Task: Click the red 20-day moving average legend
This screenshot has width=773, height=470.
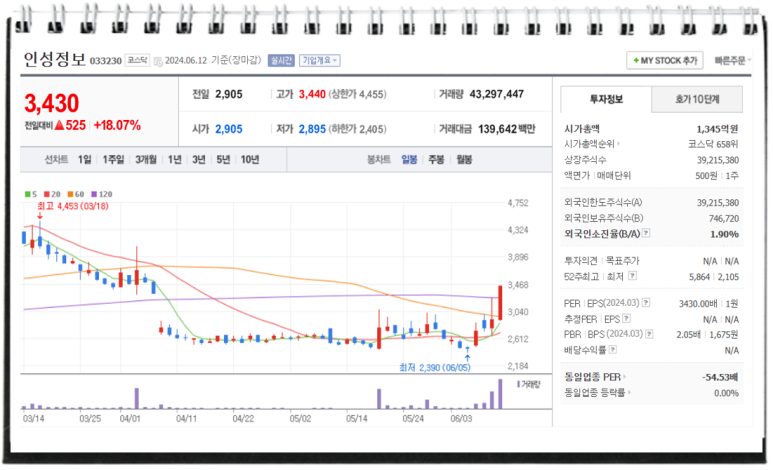Action: [x=52, y=194]
